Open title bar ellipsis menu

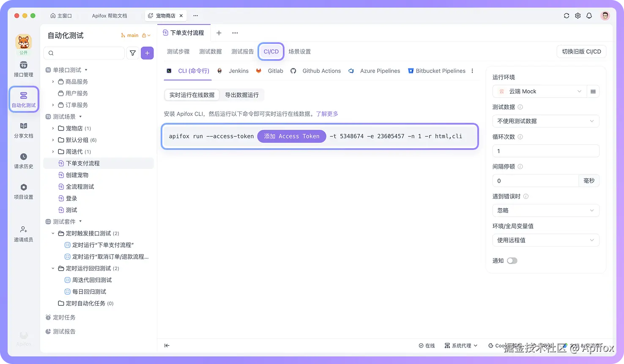tap(195, 16)
